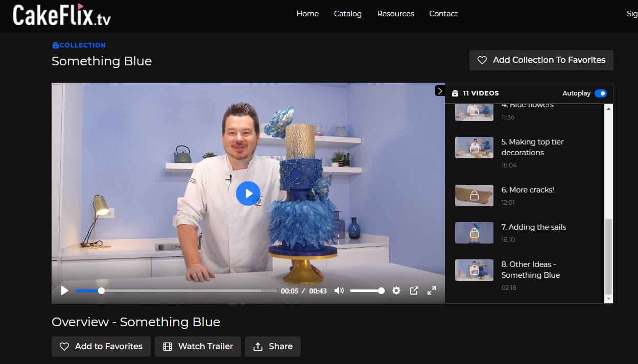
Task: Enter fullscreen with the expand arrows icon
Action: (432, 290)
